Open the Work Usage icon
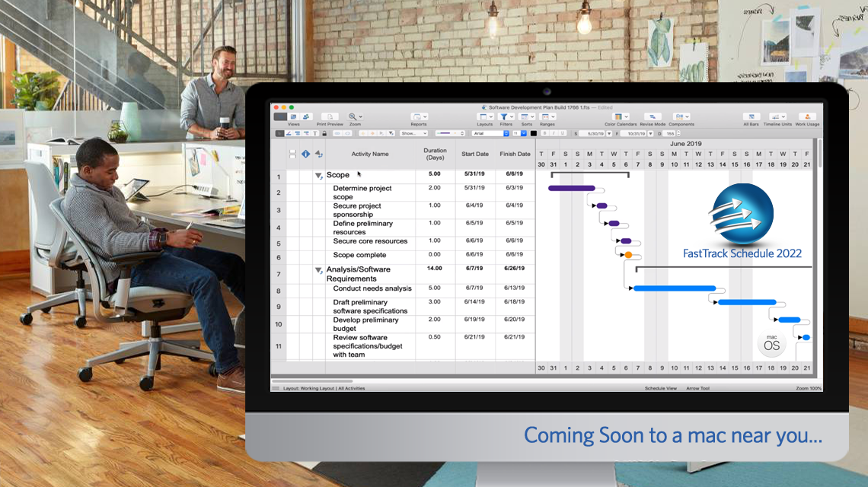Viewport: 868px width, 487px height. click(806, 116)
